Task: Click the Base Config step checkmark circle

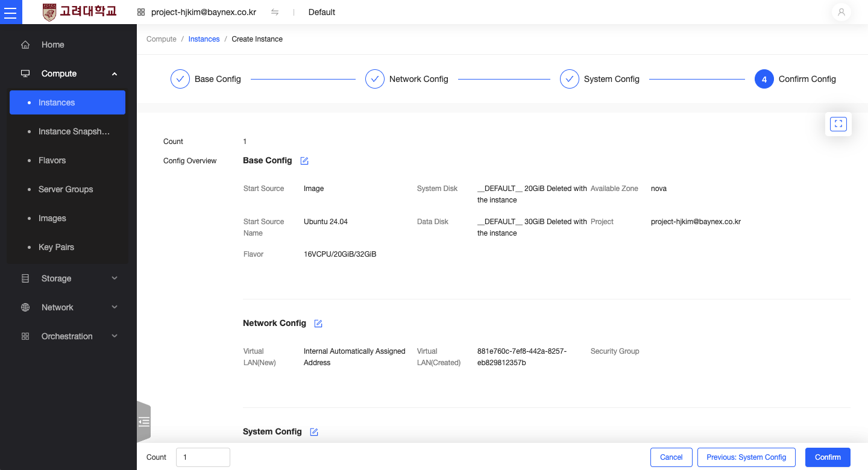Action: tap(180, 79)
